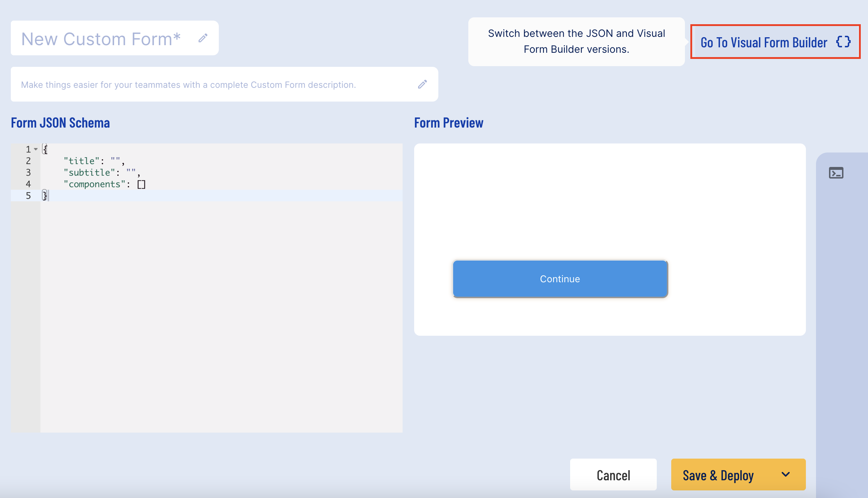The width and height of the screenshot is (868, 498).
Task: Click the "subtitle" key on line 3
Action: [x=90, y=172]
